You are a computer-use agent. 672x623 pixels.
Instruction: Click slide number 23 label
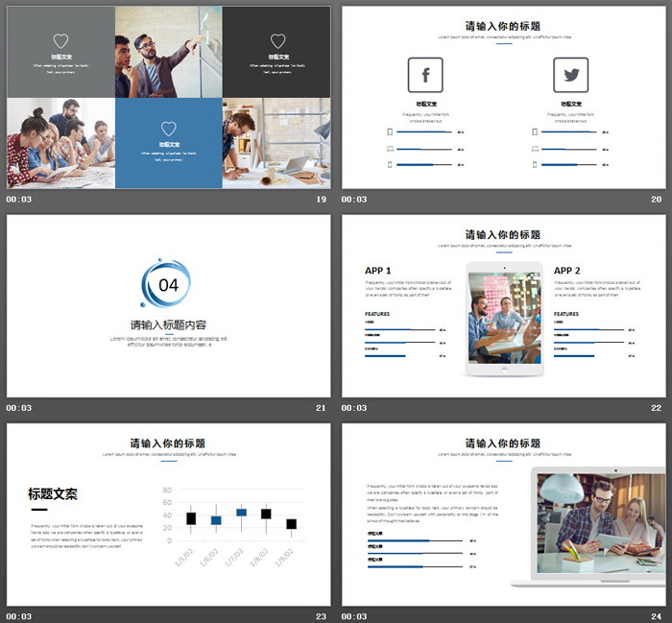click(x=321, y=616)
